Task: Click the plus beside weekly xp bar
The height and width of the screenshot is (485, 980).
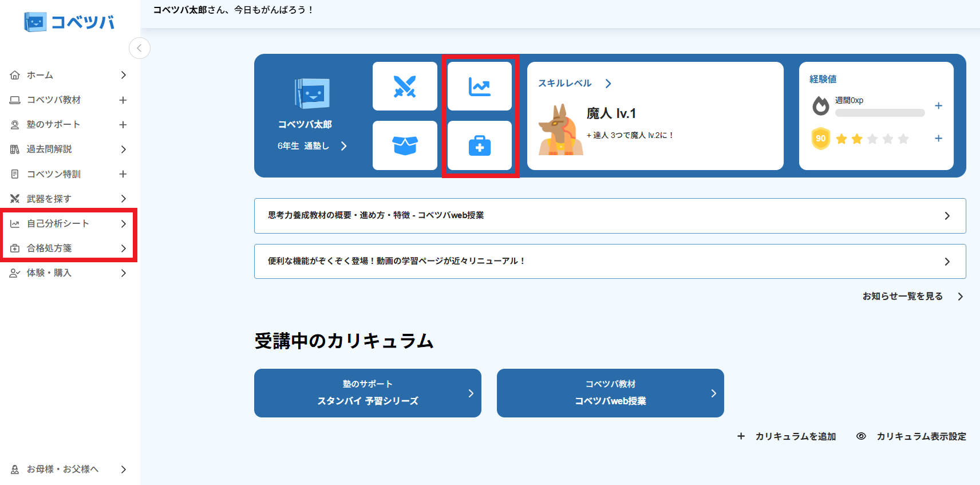Action: click(939, 105)
